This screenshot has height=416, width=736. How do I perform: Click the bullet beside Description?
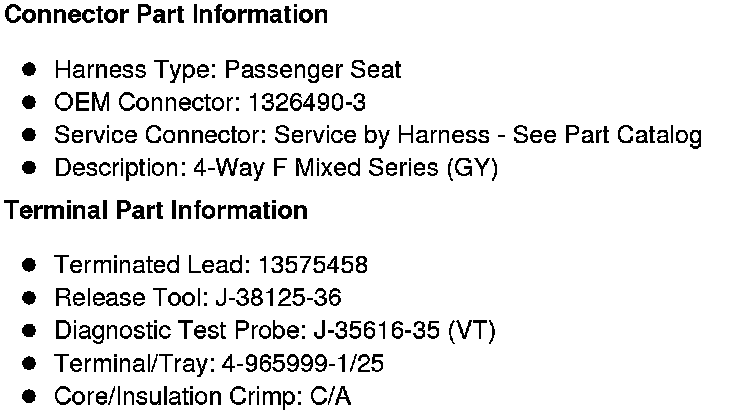[30, 168]
